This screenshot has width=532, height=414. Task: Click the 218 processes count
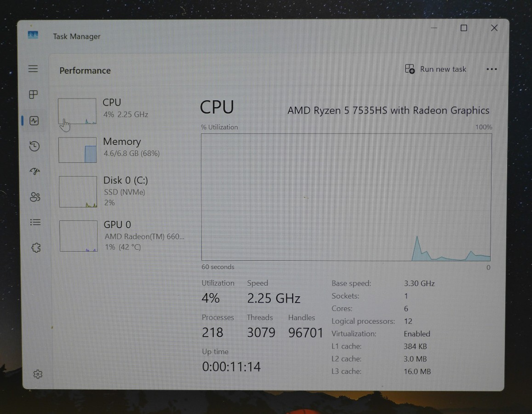pos(212,333)
